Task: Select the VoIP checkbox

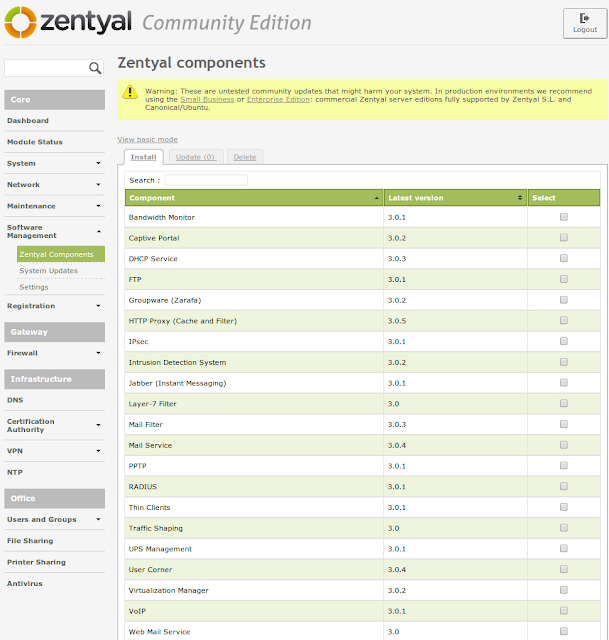Action: point(564,611)
